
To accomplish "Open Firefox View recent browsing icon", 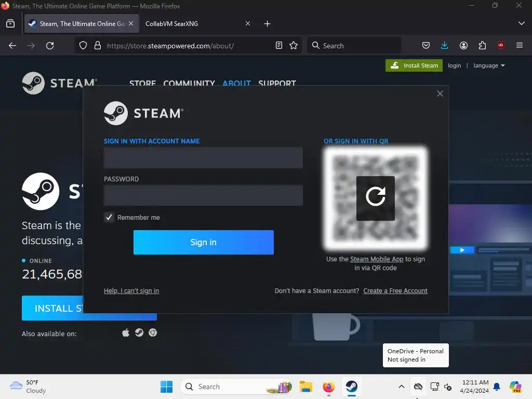I will point(10,23).
